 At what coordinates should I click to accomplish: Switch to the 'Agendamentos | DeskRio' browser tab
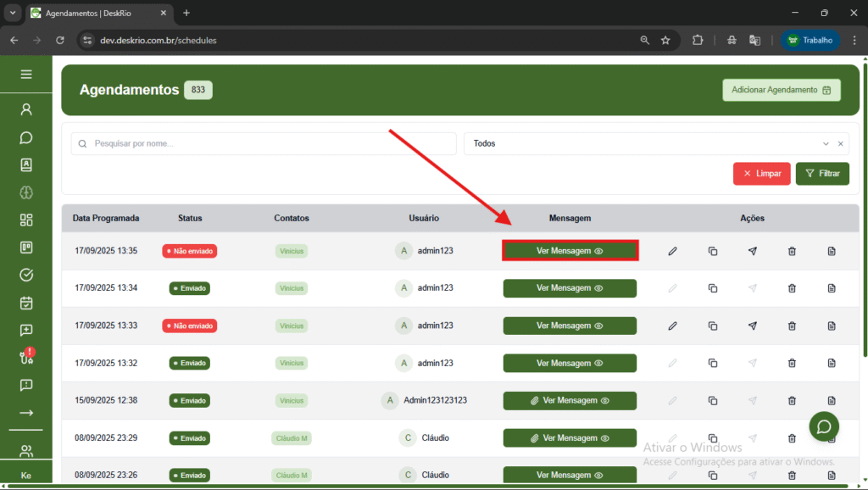97,13
